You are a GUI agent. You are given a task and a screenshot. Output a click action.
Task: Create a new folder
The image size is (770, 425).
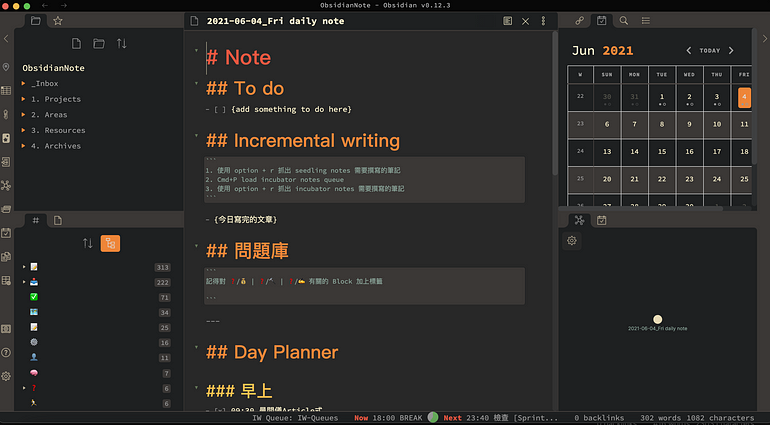99,44
